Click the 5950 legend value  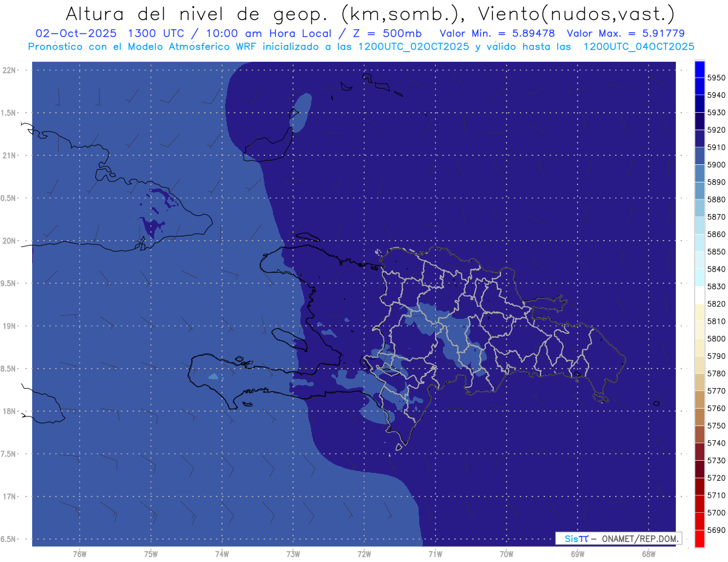[716, 78]
